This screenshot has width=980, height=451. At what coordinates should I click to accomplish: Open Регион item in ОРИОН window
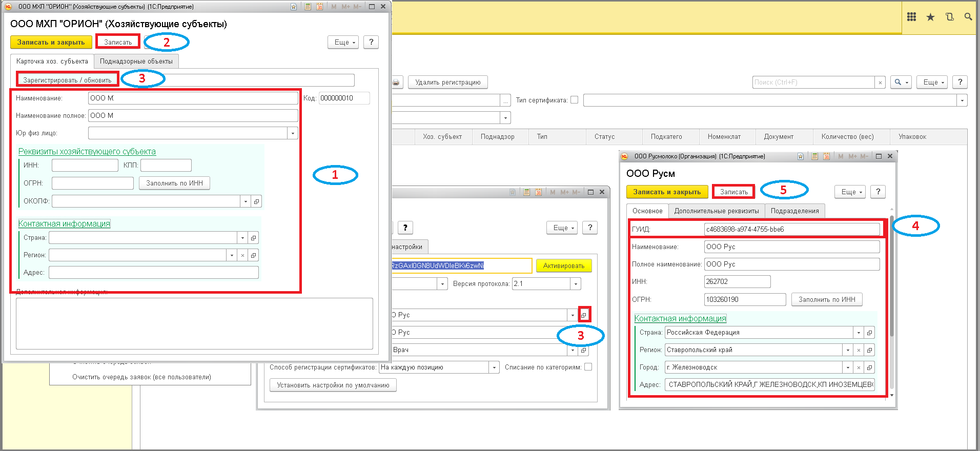253,255
